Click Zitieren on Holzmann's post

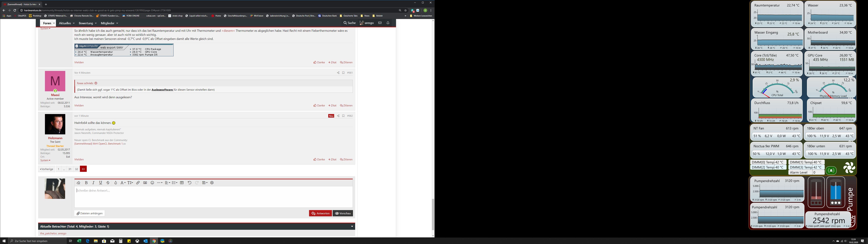click(x=346, y=160)
